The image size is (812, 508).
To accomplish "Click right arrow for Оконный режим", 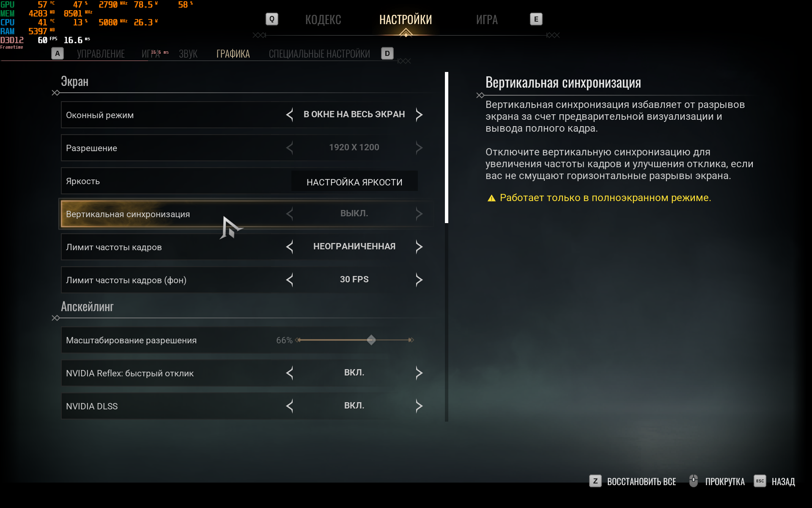I will click(419, 115).
